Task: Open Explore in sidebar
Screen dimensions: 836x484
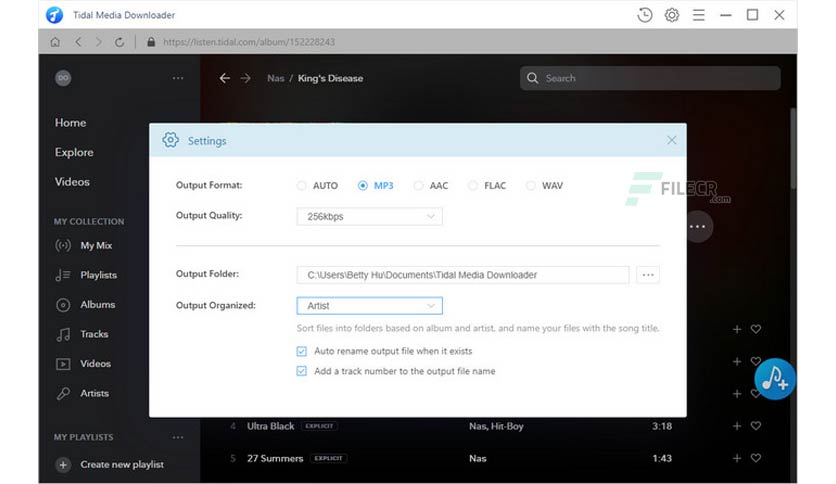Action: [74, 152]
